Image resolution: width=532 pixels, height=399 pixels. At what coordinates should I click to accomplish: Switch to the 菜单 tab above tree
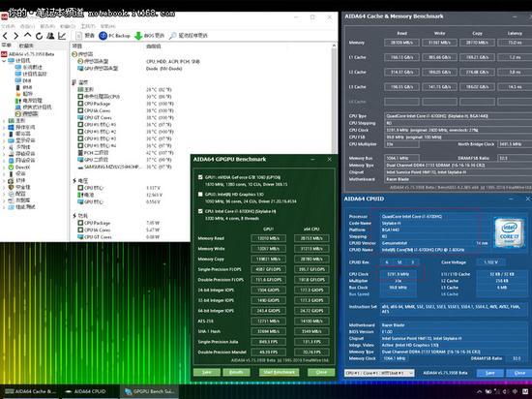(7, 46)
